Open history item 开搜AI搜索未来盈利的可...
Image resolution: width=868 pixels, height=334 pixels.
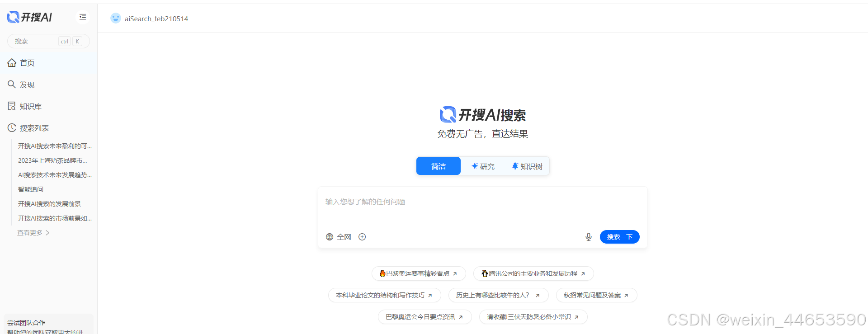pos(55,146)
